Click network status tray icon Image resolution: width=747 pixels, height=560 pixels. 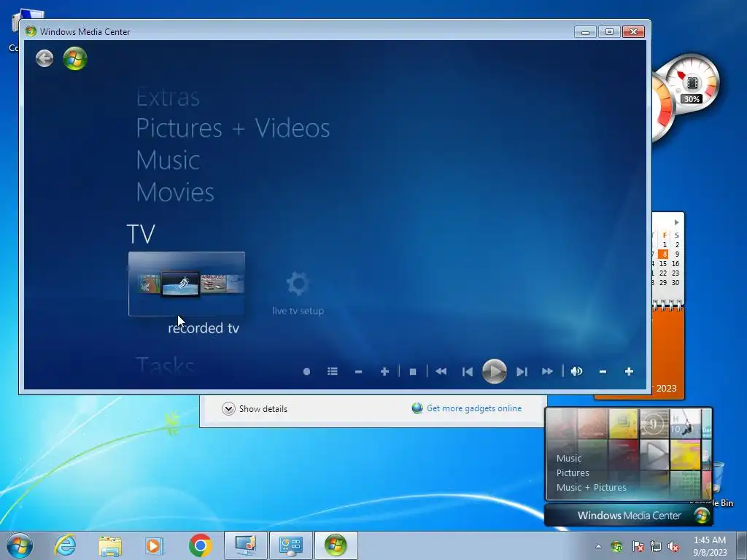pos(656,547)
